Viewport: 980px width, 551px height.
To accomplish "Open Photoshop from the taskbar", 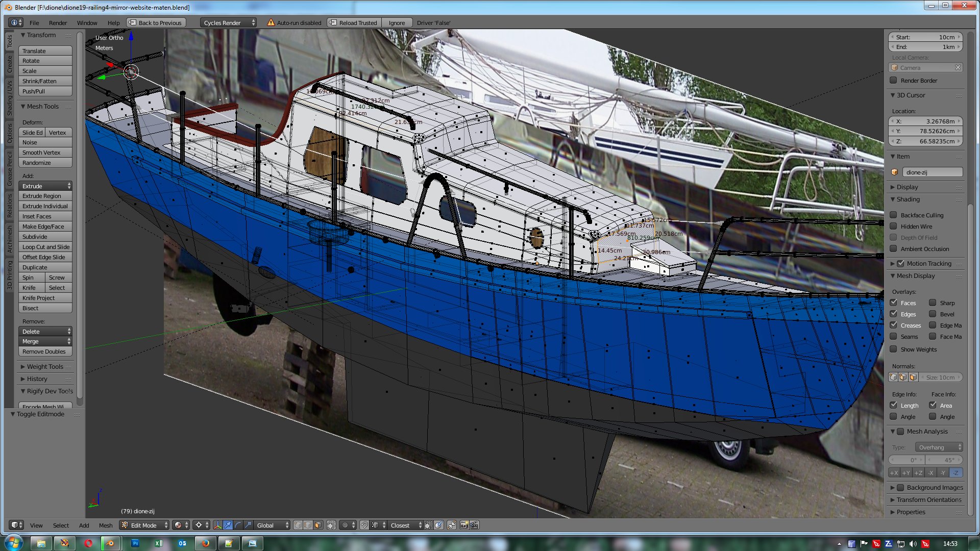I will pyautogui.click(x=135, y=543).
